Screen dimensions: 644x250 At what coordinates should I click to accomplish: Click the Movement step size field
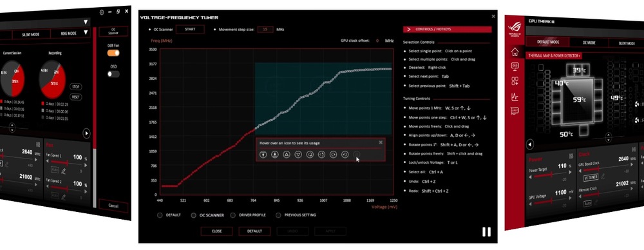265,29
